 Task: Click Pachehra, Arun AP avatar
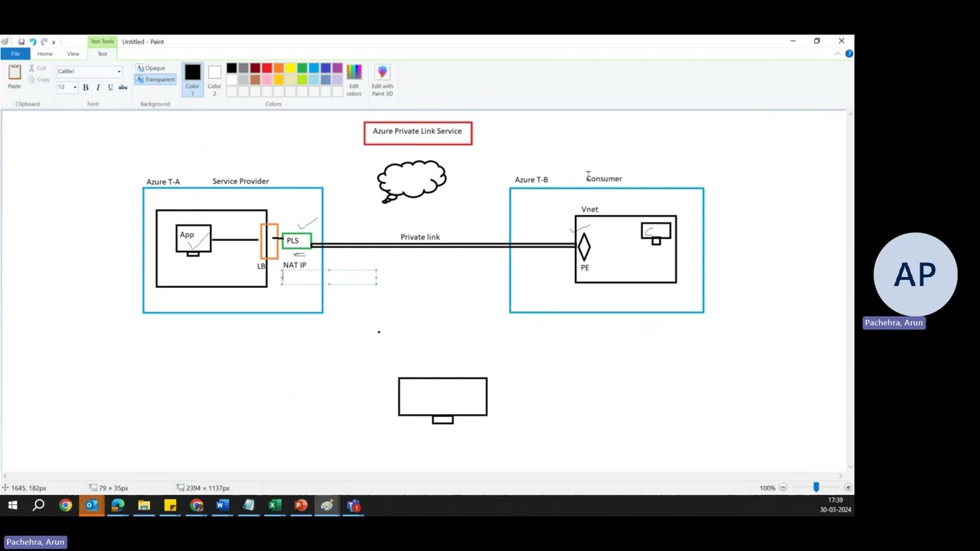click(915, 275)
